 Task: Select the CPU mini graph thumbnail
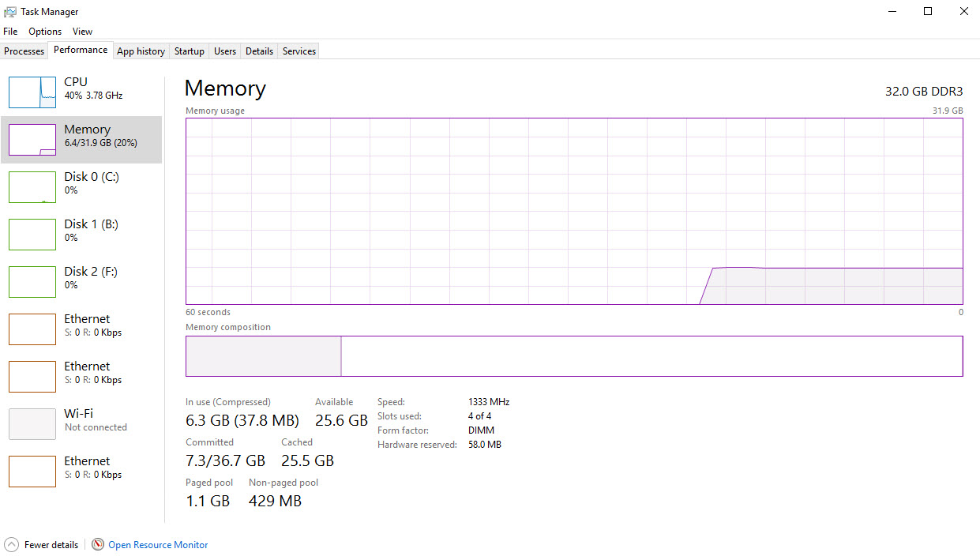[32, 92]
